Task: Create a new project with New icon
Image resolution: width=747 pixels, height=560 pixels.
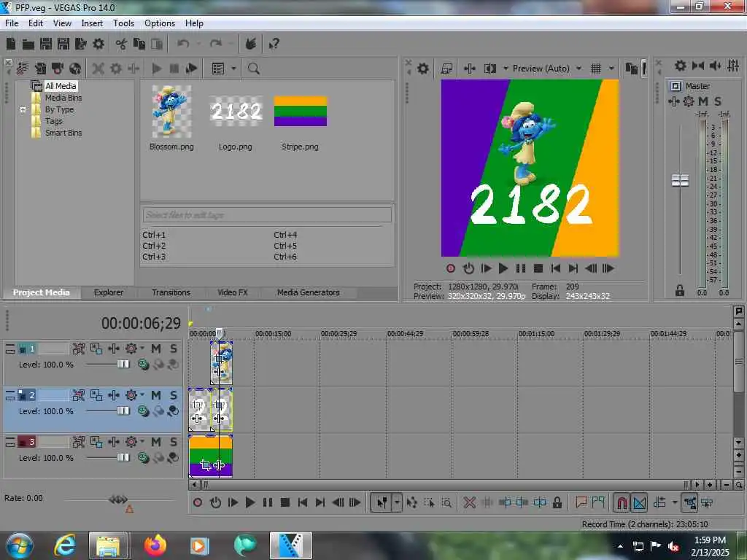Action: point(11,44)
